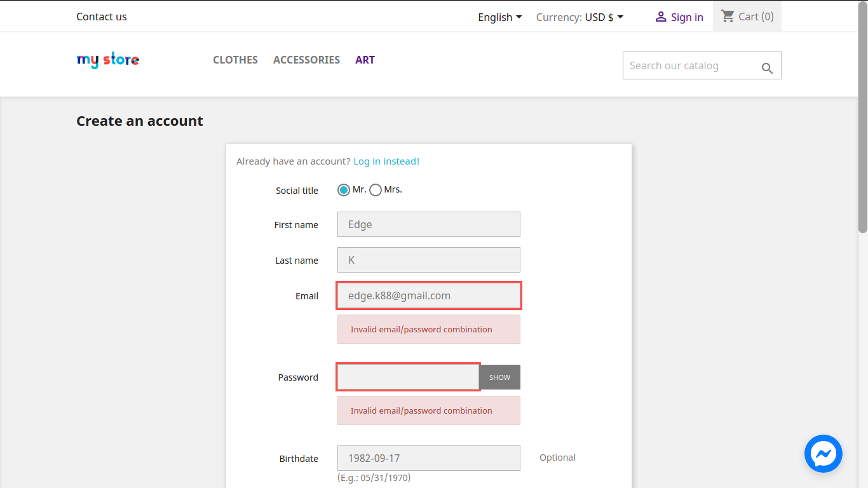Click the magnifier search icon
The image size is (868, 488).
click(767, 69)
